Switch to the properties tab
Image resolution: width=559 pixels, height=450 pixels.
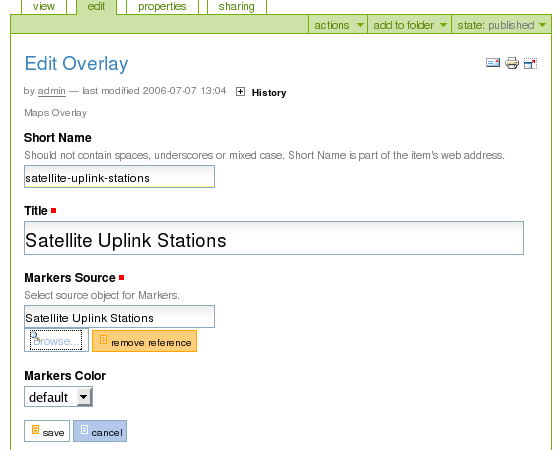click(x=162, y=6)
